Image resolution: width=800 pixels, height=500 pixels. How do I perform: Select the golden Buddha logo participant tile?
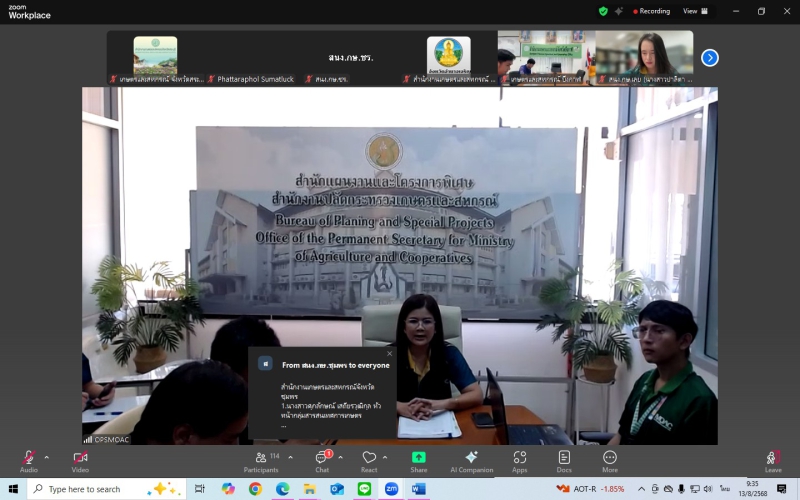click(x=448, y=58)
